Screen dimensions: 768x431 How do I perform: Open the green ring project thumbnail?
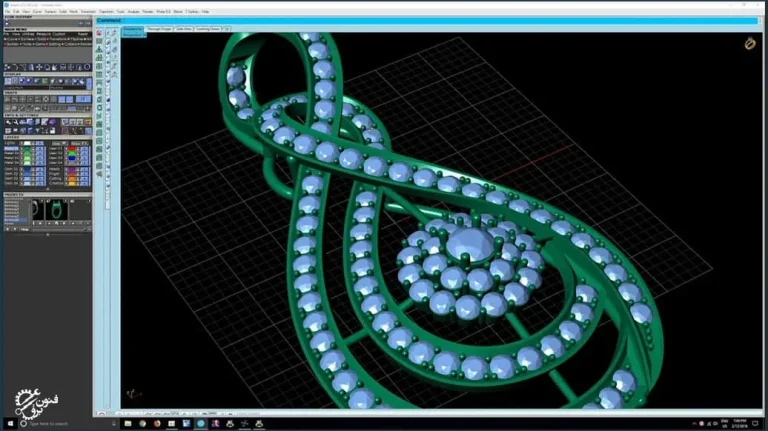[57, 210]
